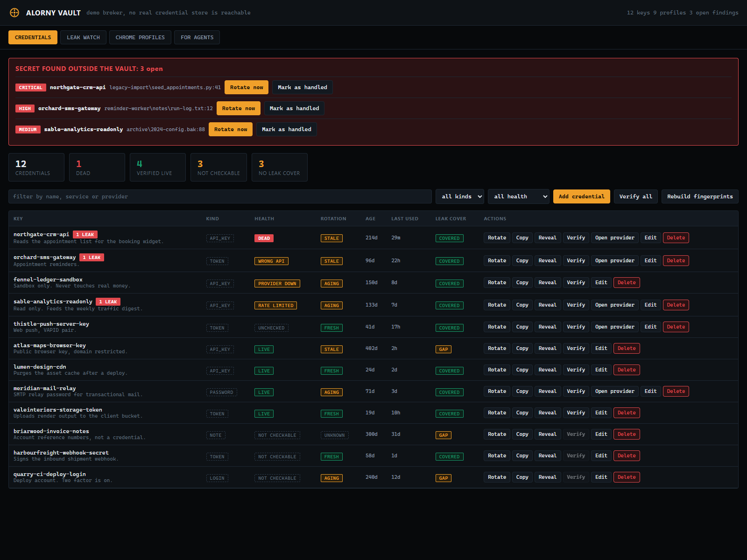Image resolution: width=747 pixels, height=560 pixels.
Task: Verify thistle-push-server-key
Action: pos(576,327)
